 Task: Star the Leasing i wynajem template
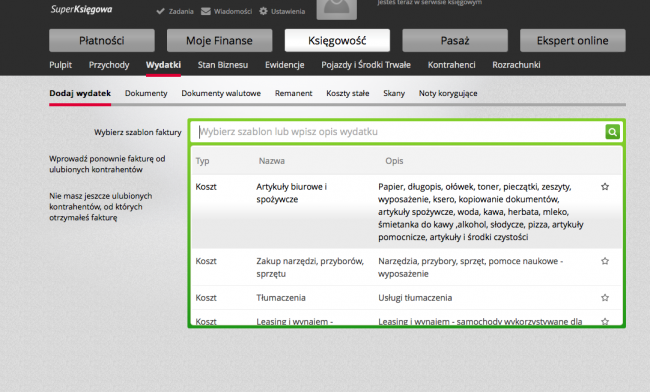(605, 321)
